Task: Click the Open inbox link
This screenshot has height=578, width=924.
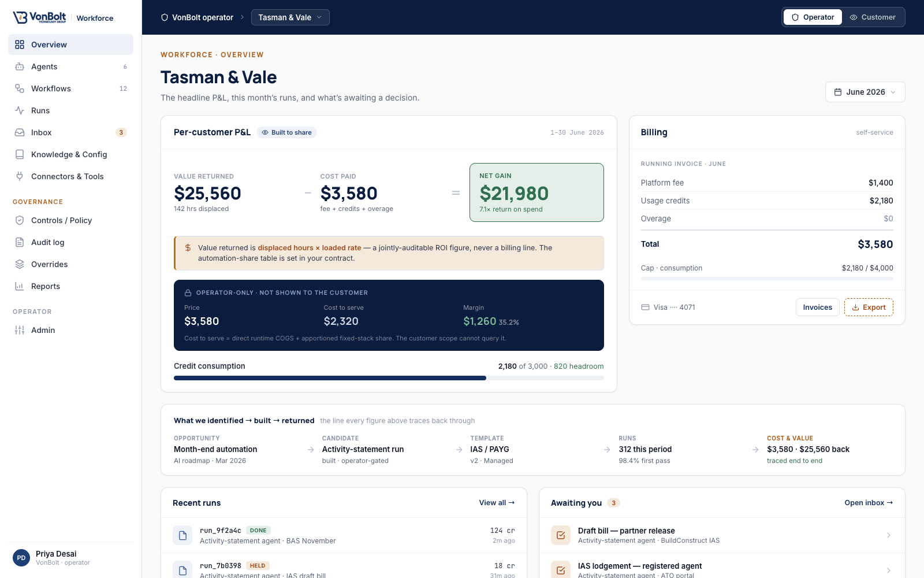Action: pyautogui.click(x=869, y=503)
